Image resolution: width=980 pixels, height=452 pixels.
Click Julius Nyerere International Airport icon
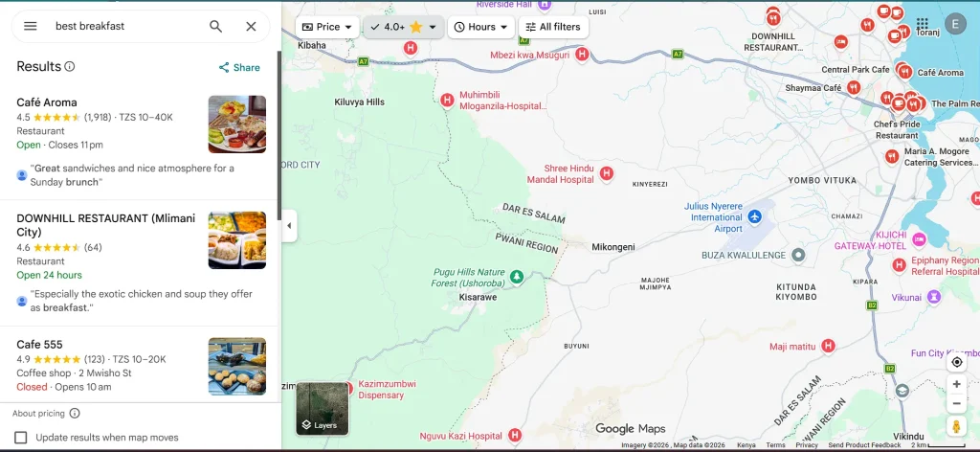tap(755, 217)
